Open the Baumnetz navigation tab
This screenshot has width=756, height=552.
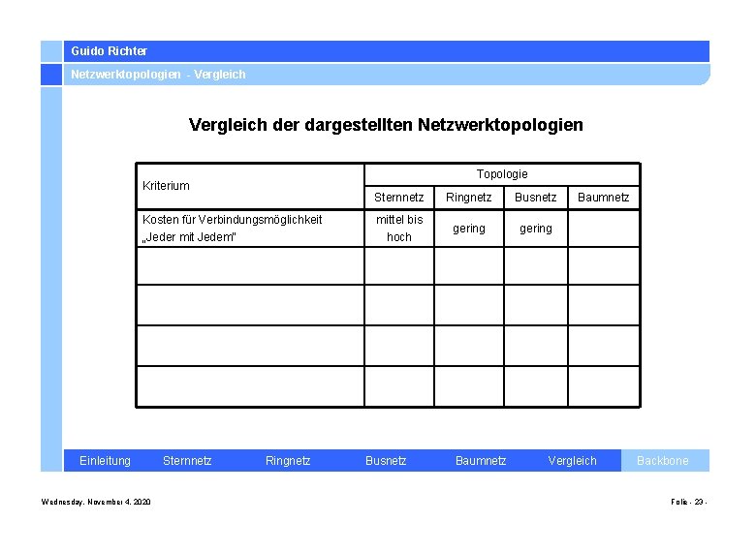click(481, 460)
